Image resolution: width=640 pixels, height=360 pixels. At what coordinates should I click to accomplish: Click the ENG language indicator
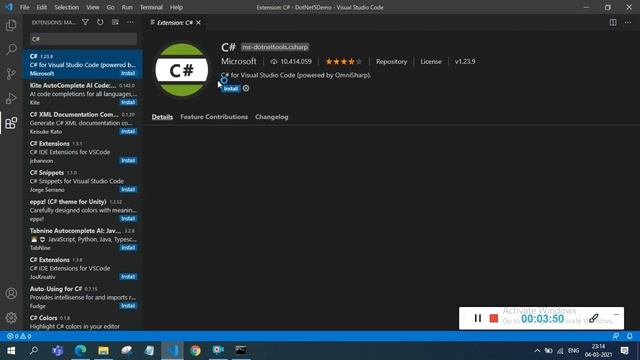click(573, 351)
